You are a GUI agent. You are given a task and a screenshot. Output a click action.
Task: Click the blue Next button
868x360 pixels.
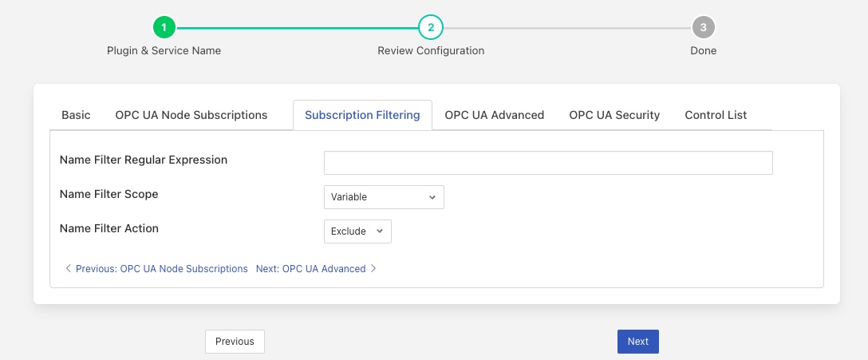pos(637,341)
